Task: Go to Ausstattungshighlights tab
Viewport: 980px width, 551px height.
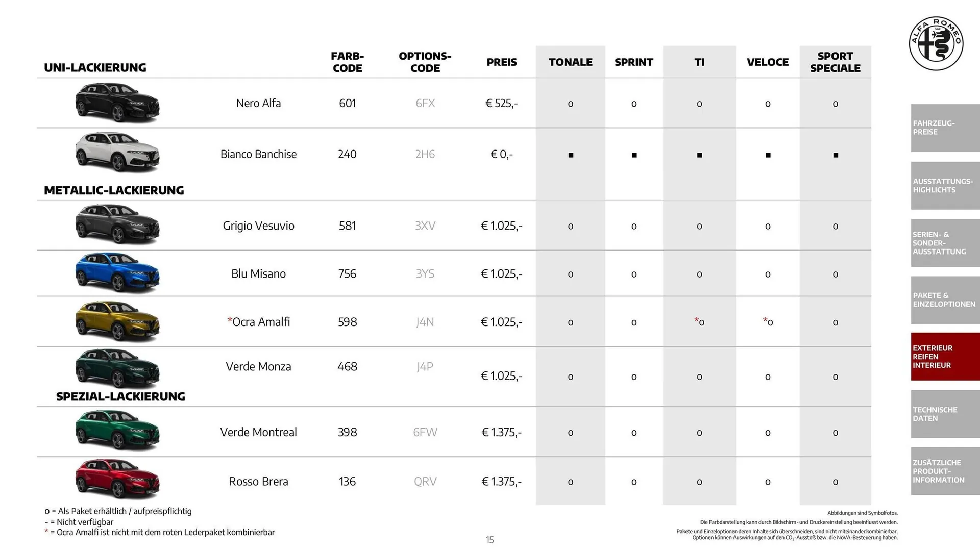Action: 944,186
